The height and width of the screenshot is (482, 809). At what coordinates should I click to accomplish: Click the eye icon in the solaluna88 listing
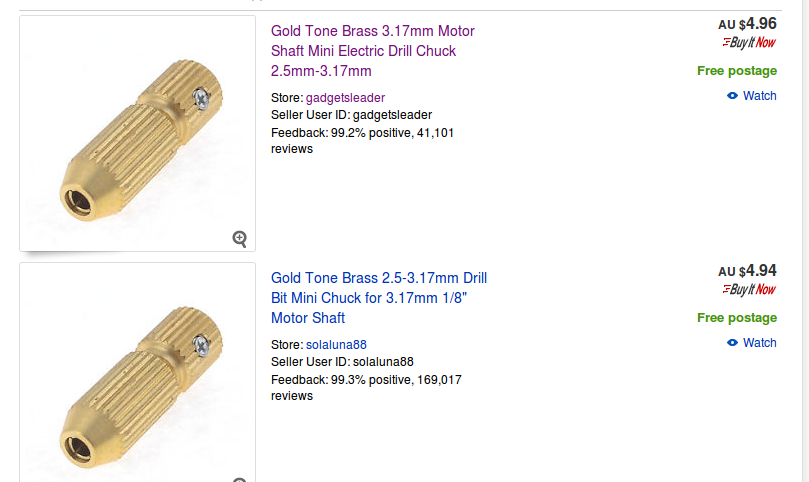coord(733,343)
